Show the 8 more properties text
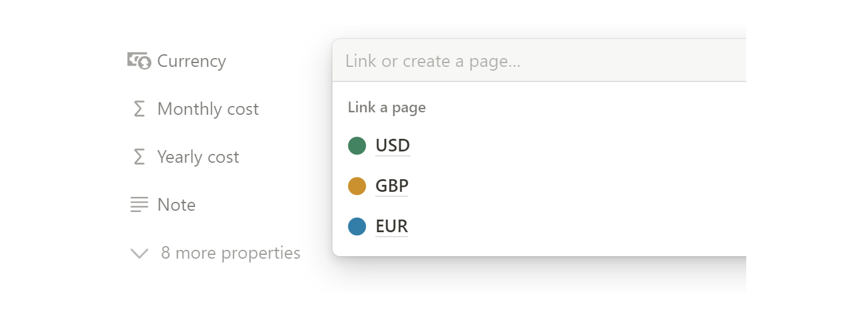The width and height of the screenshot is (868, 318). pos(230,253)
